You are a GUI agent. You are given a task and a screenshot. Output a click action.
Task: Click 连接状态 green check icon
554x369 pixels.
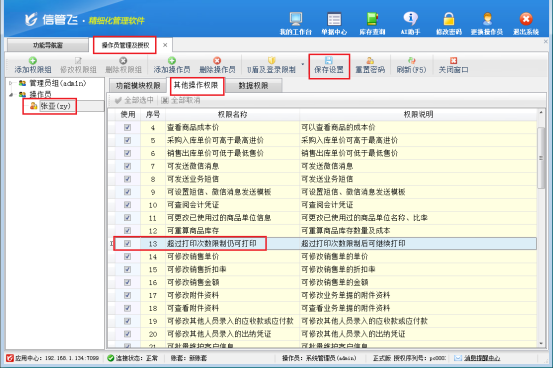point(111,358)
